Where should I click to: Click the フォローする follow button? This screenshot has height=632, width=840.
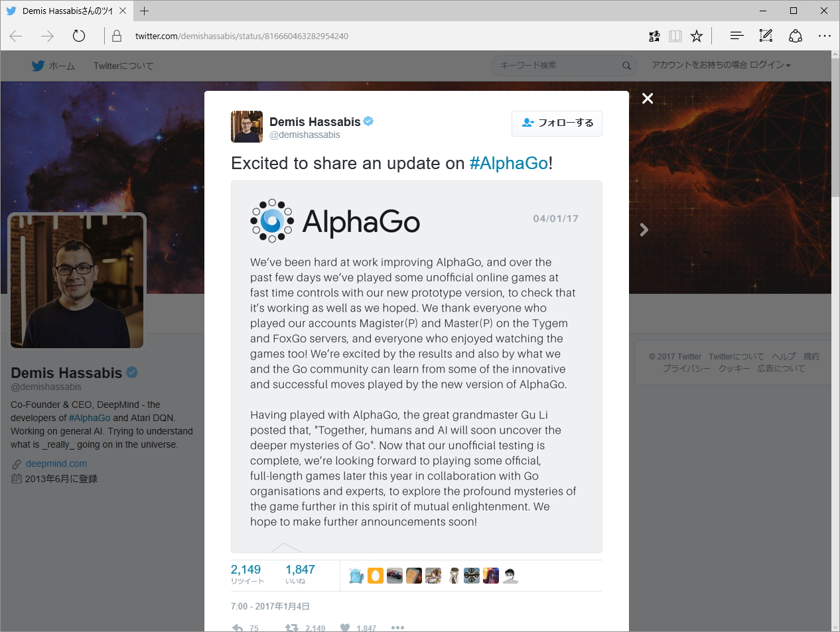pos(557,123)
